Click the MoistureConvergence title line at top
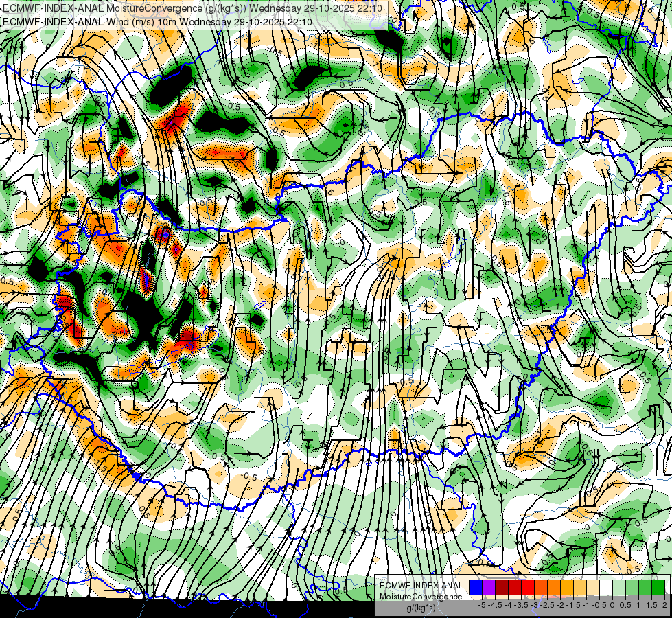672x618 pixels. (x=192, y=8)
